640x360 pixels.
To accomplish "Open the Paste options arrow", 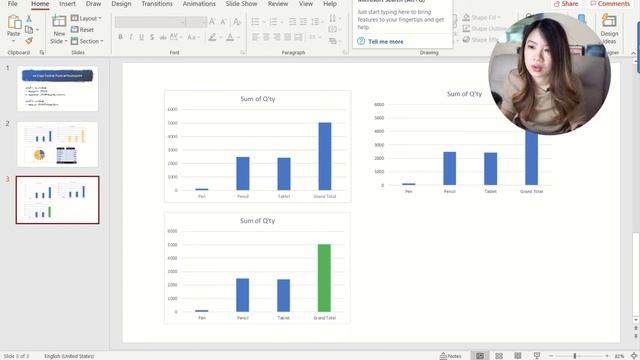I will (x=13, y=40).
